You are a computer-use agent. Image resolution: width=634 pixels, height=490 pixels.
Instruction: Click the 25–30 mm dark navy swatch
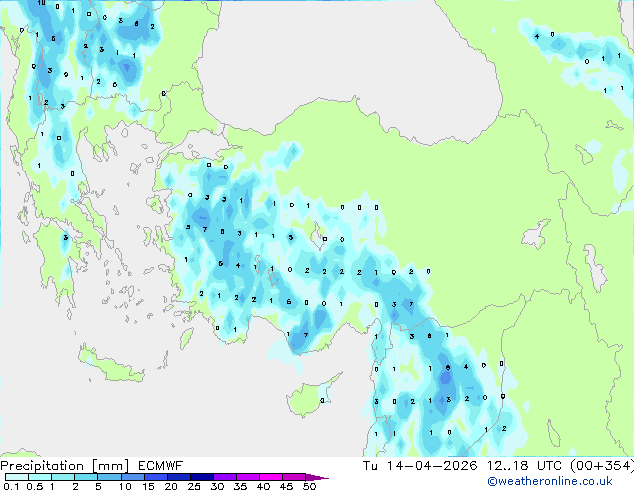201,477
